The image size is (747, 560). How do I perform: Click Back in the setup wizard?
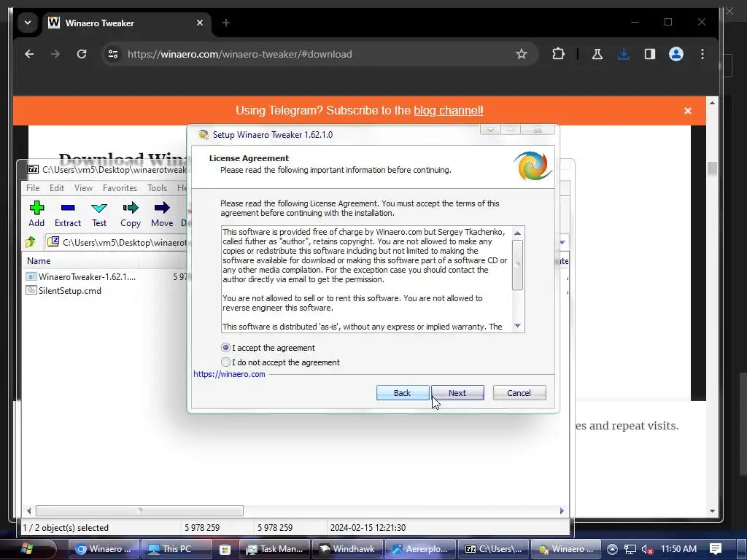pos(403,393)
